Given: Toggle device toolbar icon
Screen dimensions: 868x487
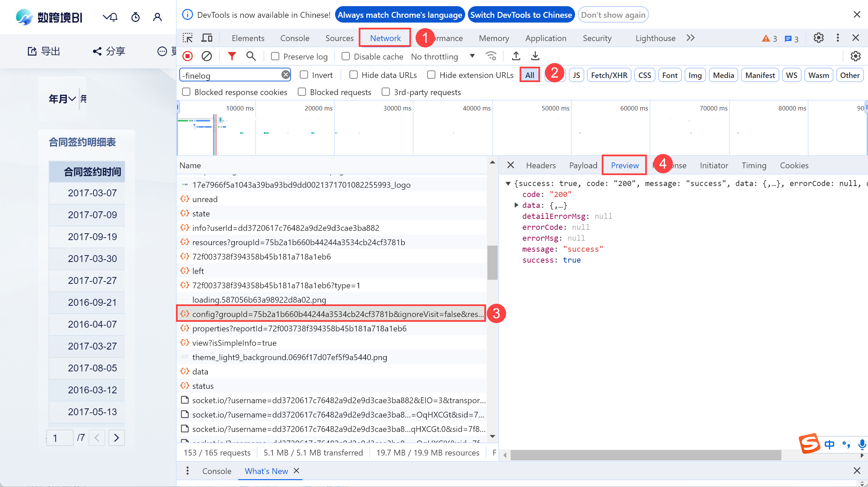Looking at the screenshot, I should click(x=206, y=38).
